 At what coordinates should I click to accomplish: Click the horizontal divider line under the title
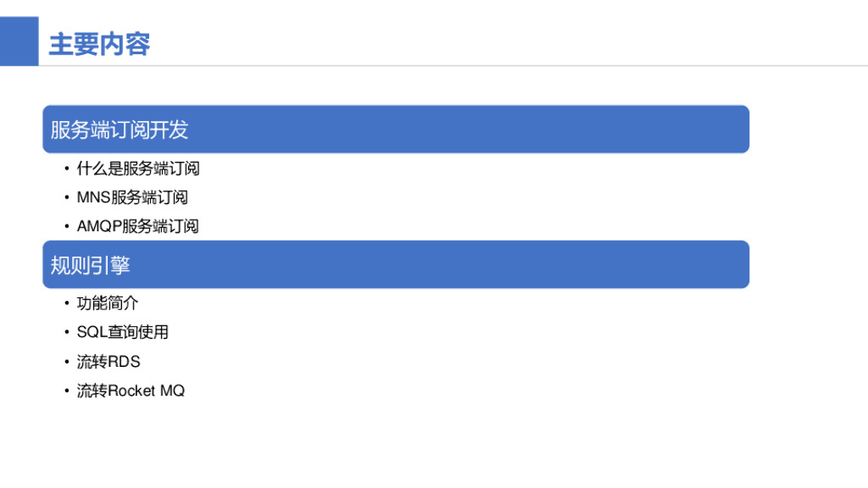(x=509, y=65)
